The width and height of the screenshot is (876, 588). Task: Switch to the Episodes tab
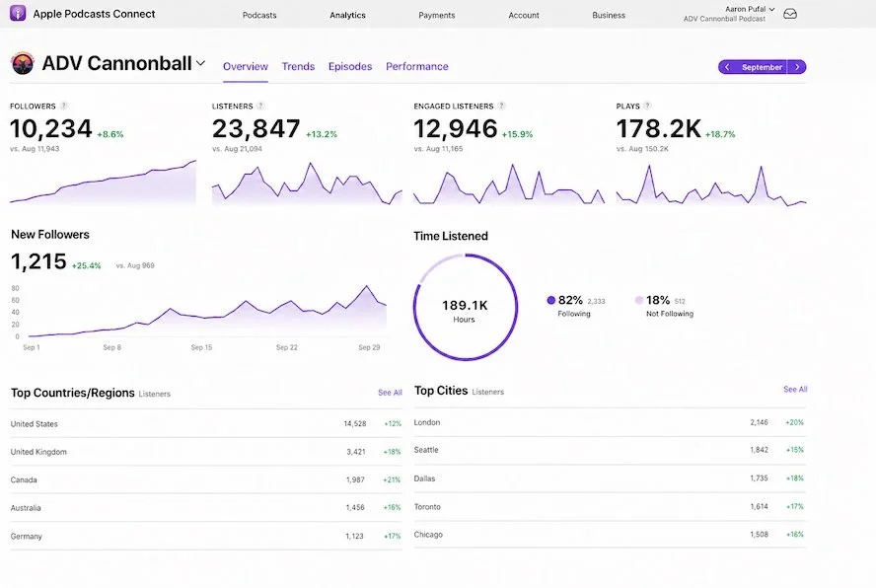click(x=350, y=66)
